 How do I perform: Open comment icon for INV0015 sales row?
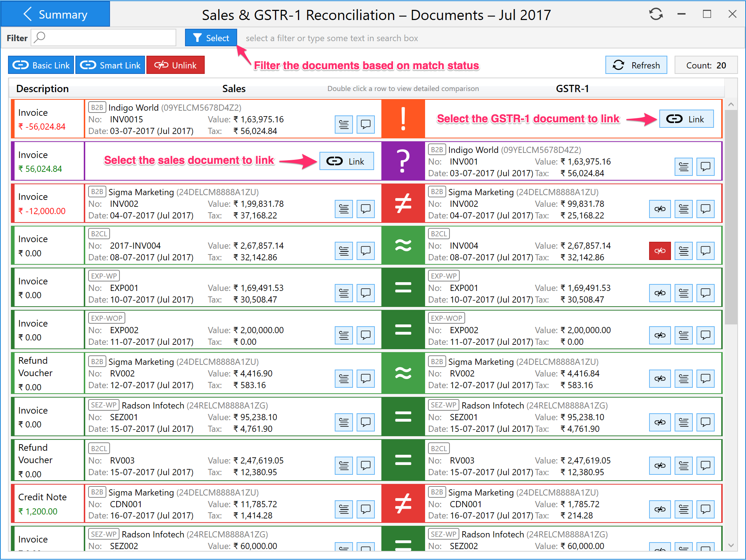(365, 125)
